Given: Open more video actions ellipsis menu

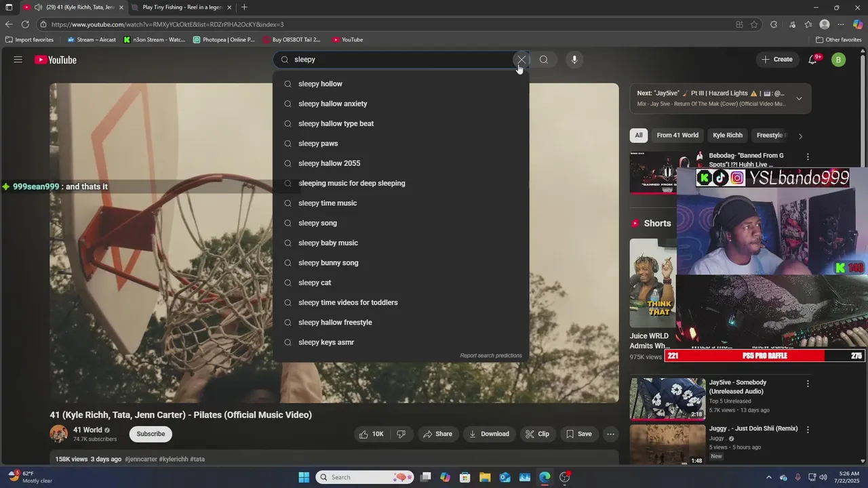Looking at the screenshot, I should (x=611, y=434).
